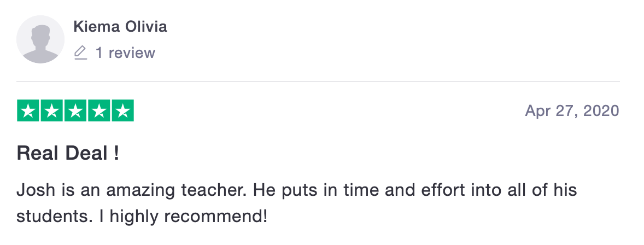Screen dimensions: 644x245
Task: Open the "Real Deal !" review title
Action: coord(68,153)
